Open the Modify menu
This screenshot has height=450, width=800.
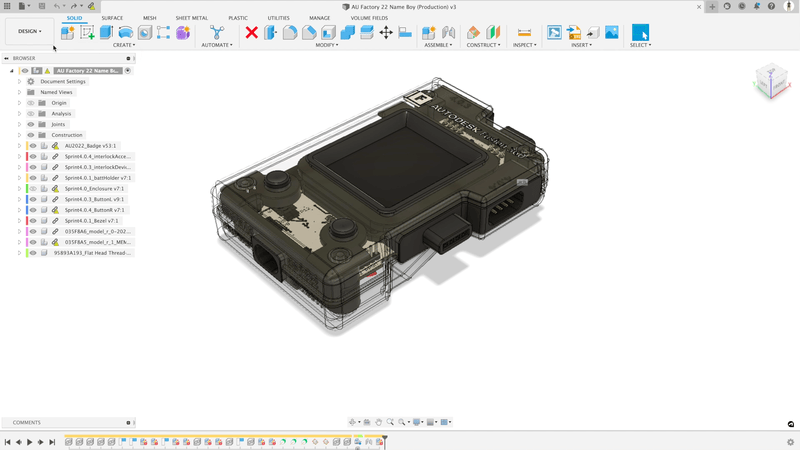click(327, 45)
